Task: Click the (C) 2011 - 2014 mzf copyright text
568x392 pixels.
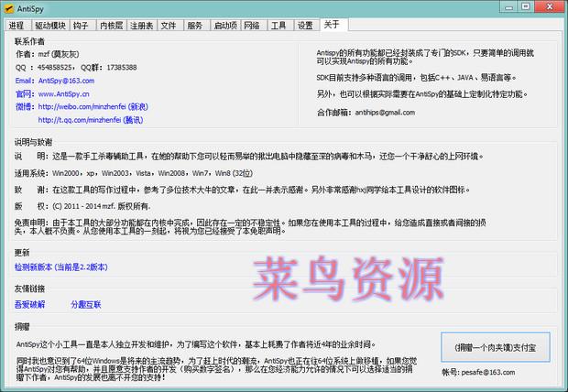Action: point(101,206)
